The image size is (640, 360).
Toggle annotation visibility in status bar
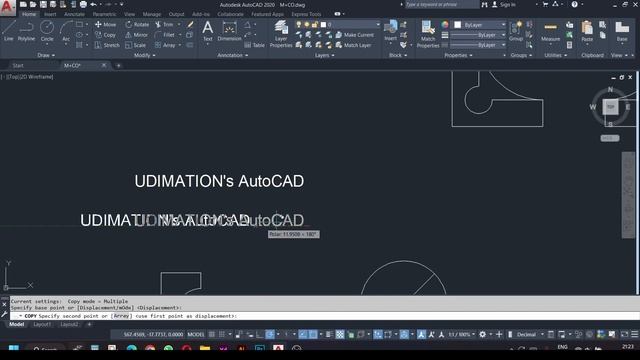422,334
